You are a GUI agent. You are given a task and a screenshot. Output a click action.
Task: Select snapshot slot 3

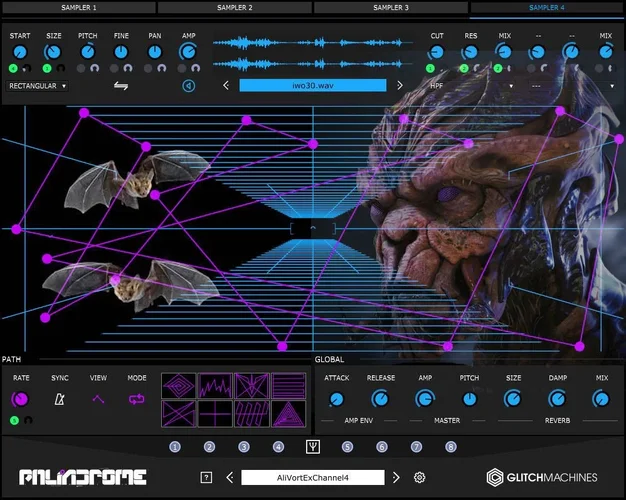click(x=244, y=447)
